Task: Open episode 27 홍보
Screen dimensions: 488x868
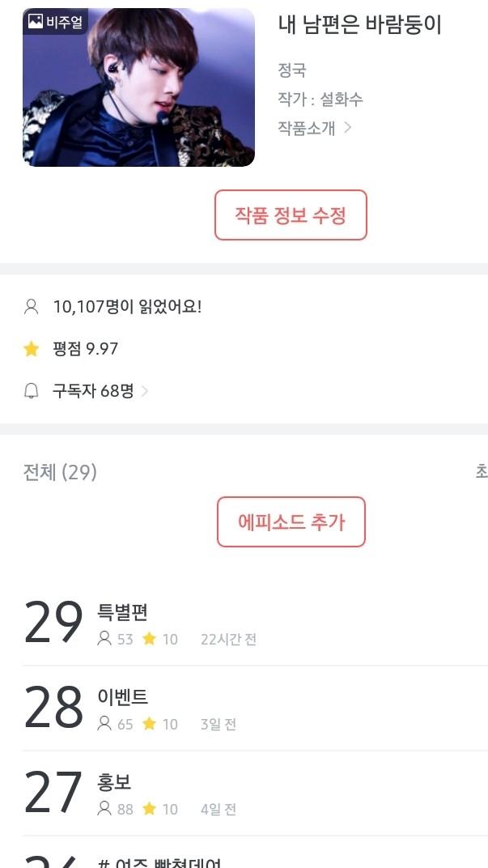Action: click(x=114, y=783)
